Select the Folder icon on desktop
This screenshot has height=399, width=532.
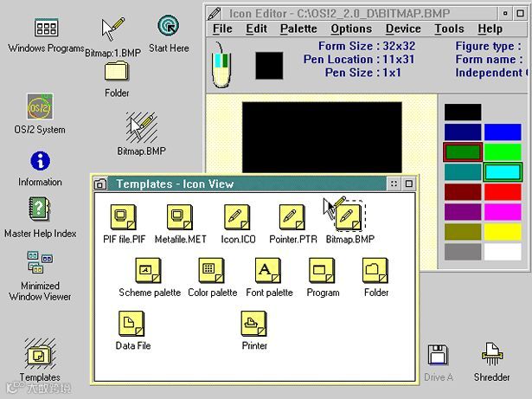tap(117, 71)
